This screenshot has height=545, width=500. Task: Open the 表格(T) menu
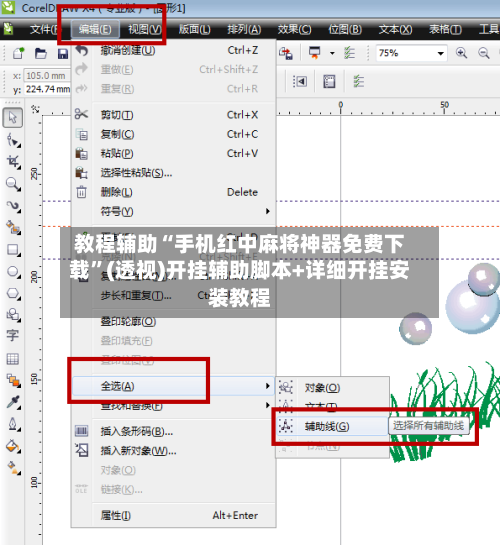[x=445, y=29]
